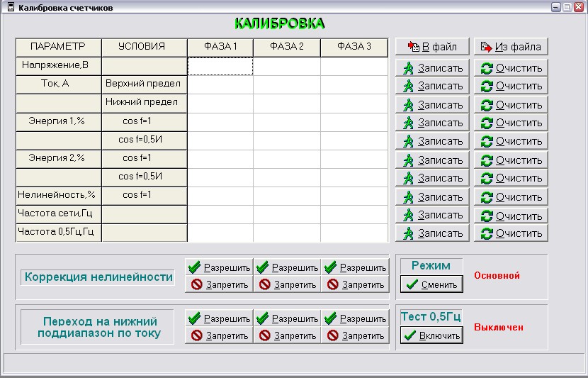This screenshot has width=588, height=378.
Task: Click the Частота сети cell under ФАЗА 3
Action: tap(354, 213)
